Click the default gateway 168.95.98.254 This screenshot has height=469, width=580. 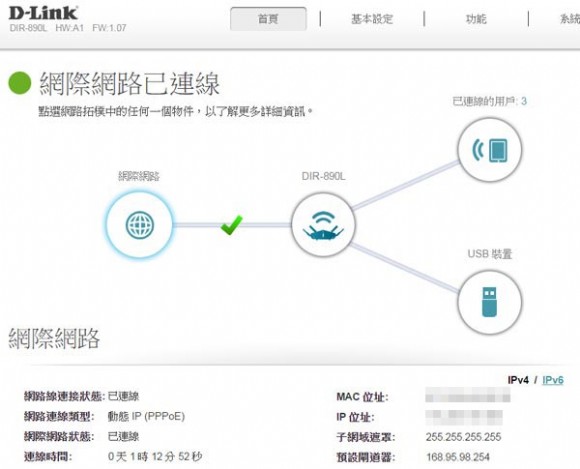(458, 457)
